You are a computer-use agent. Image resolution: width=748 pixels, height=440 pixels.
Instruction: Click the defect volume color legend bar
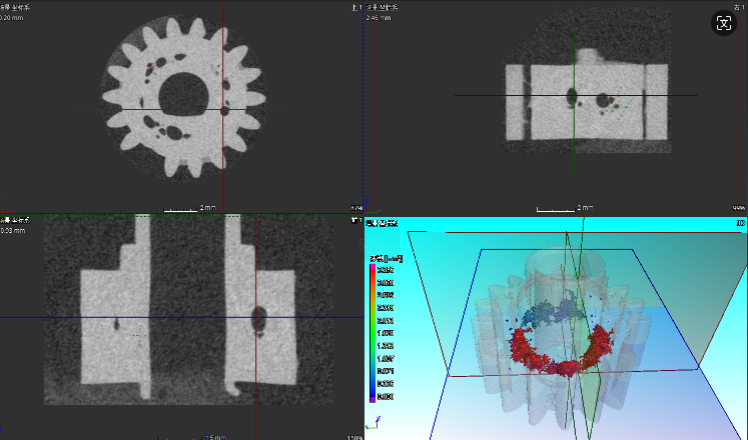(374, 331)
